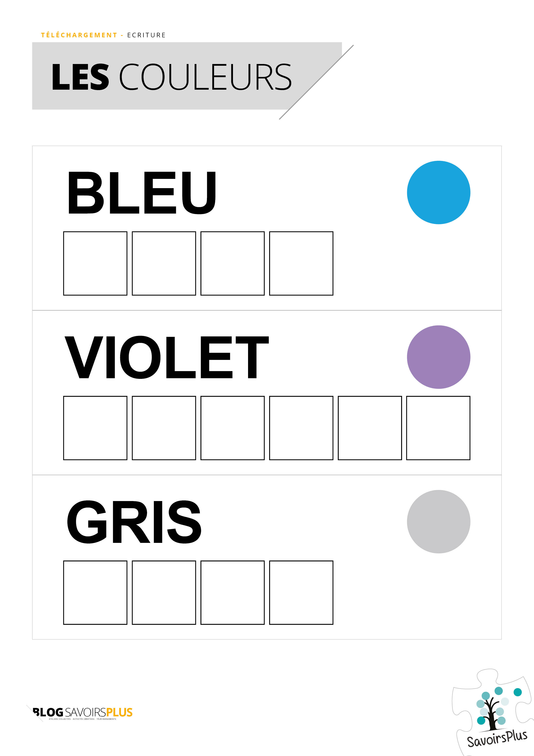Click the last empty box under BLEU
The width and height of the screenshot is (534, 756).
[x=301, y=263]
